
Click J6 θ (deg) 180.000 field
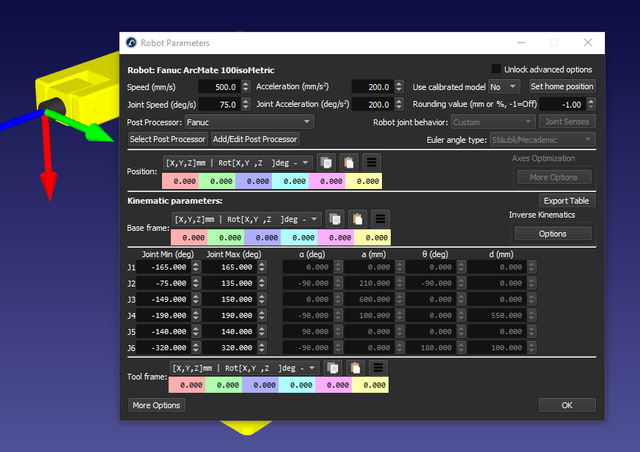pyautogui.click(x=432, y=347)
